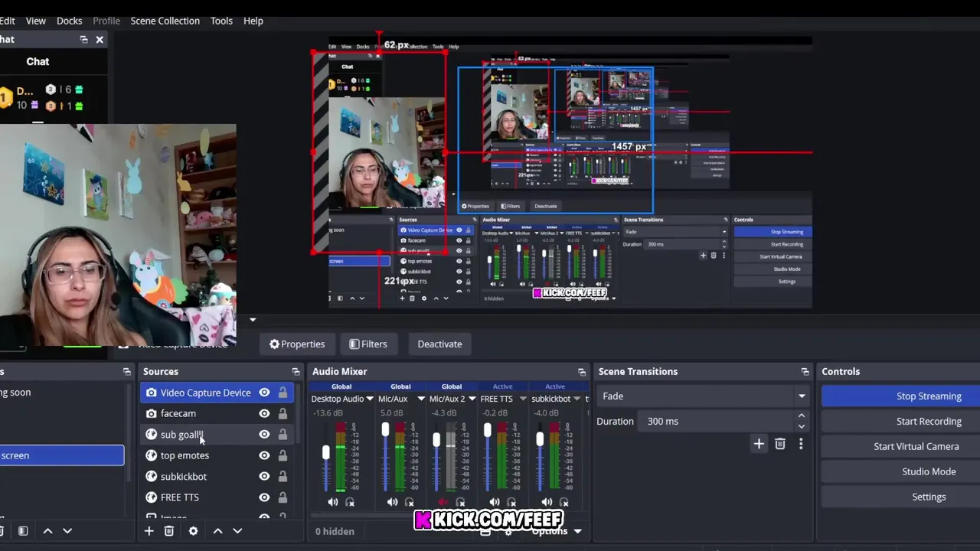Open the Mic/Aux mixer dropdown
Screen dimensions: 980x551
point(420,399)
